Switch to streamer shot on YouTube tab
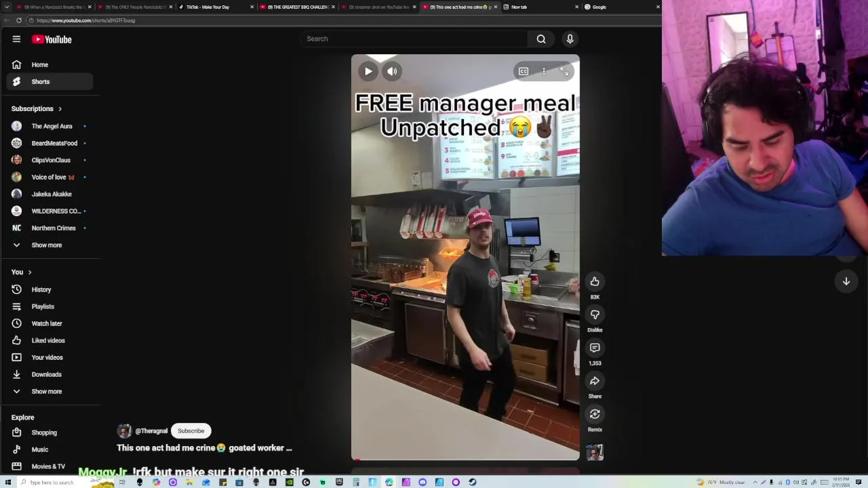The height and width of the screenshot is (488, 868). coord(378,7)
